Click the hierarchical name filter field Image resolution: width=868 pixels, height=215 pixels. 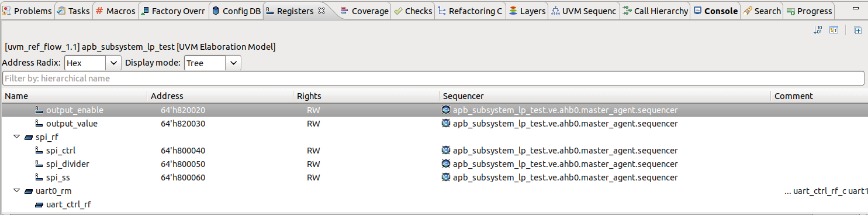click(433, 79)
